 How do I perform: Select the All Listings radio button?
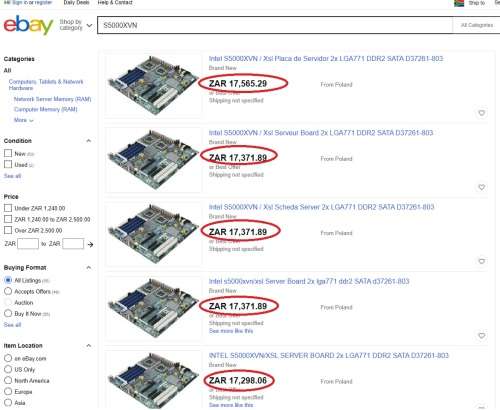pos(8,280)
